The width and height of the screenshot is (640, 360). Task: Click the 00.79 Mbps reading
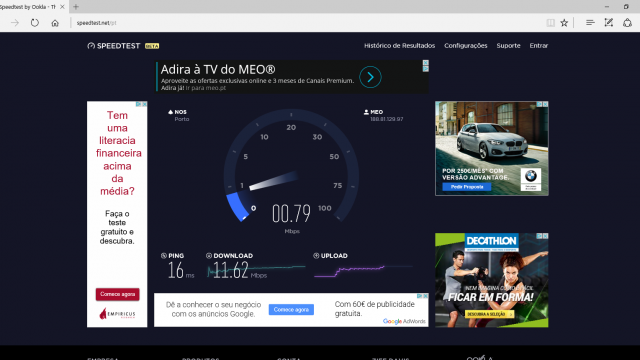point(291,213)
